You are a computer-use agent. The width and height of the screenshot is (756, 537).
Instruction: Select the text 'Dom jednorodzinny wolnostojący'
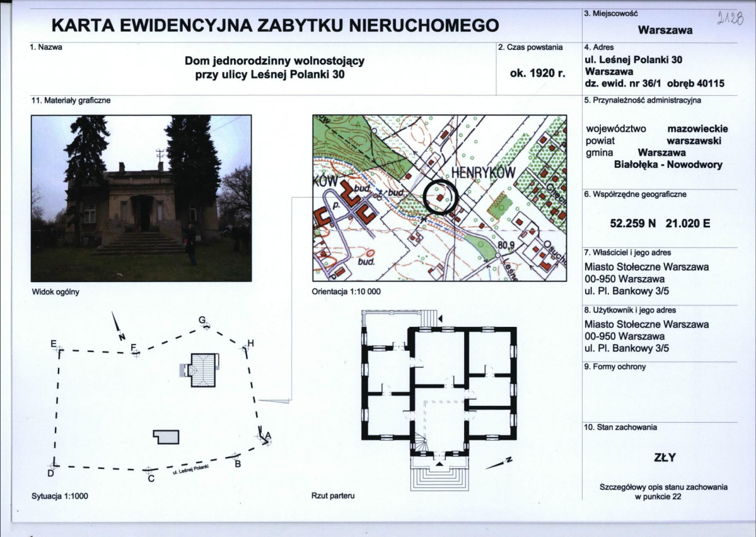[274, 61]
